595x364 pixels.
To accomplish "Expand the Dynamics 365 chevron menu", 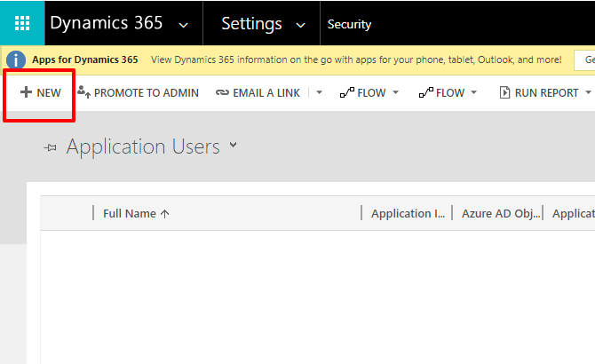I will (x=183, y=24).
